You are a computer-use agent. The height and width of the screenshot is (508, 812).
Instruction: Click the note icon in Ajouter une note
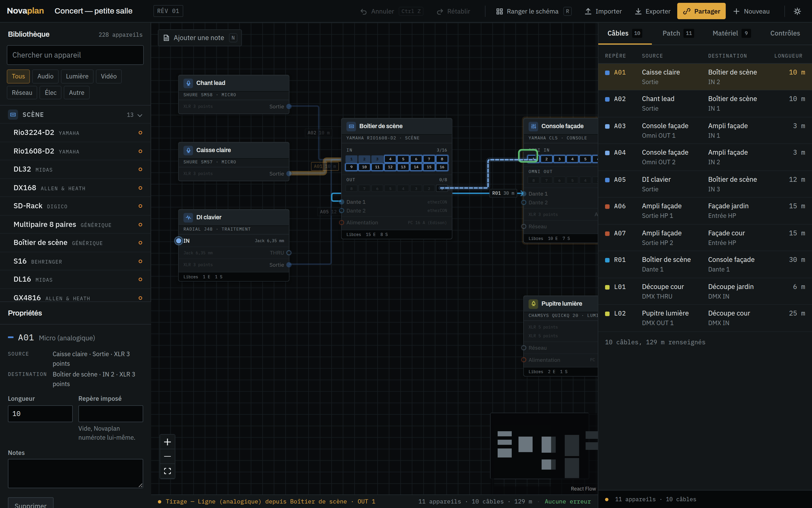[x=166, y=38]
